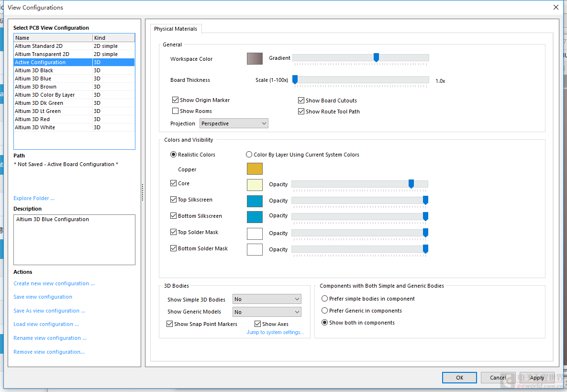Select Altium 3D Lt Green configuration
The image size is (567, 392).
(74, 111)
